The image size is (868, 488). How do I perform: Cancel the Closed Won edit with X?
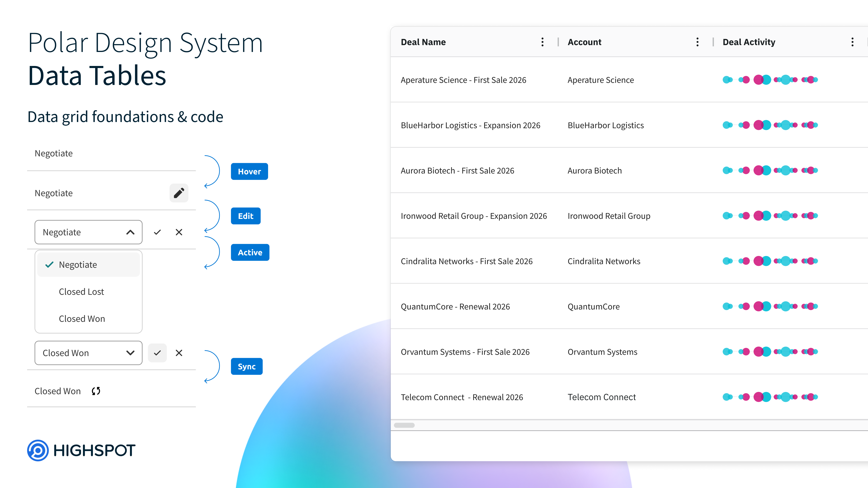click(179, 353)
